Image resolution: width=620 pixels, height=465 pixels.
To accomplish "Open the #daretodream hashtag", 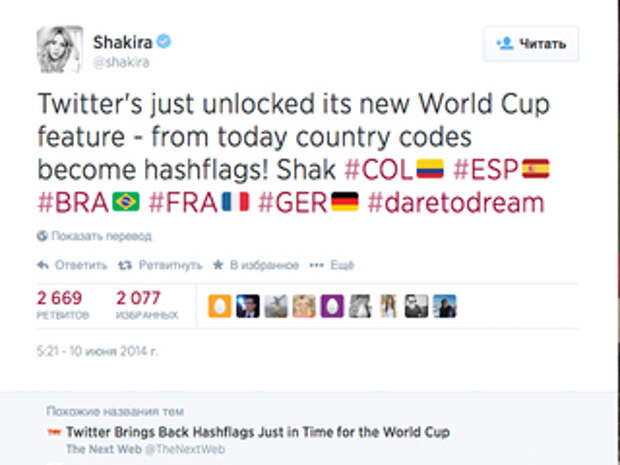I will (456, 202).
